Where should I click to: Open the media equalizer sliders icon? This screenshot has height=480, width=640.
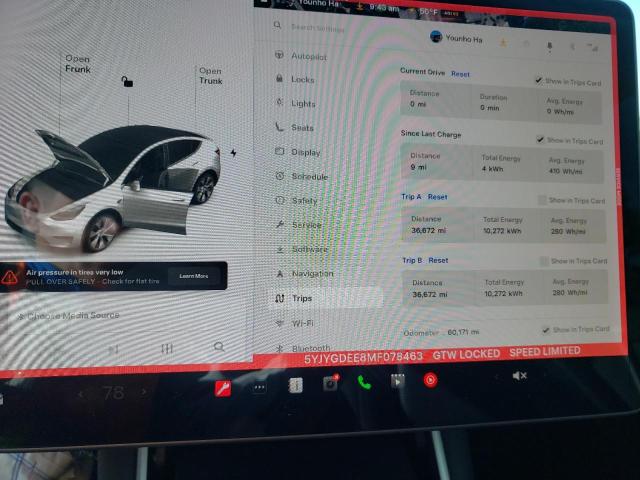167,349
